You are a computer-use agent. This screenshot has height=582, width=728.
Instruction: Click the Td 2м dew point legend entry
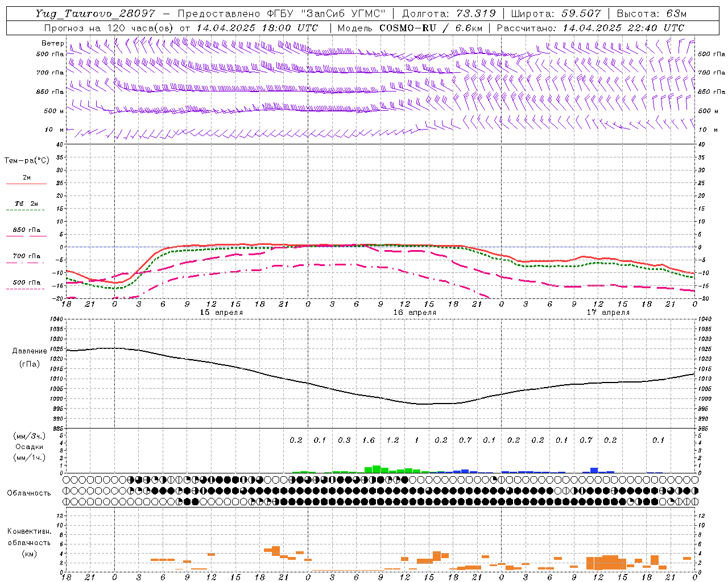pyautogui.click(x=26, y=206)
